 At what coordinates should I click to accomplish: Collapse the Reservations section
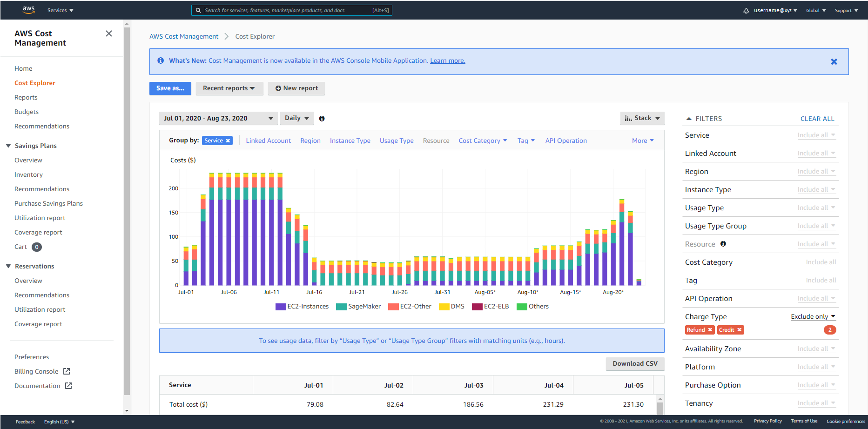[x=8, y=266]
